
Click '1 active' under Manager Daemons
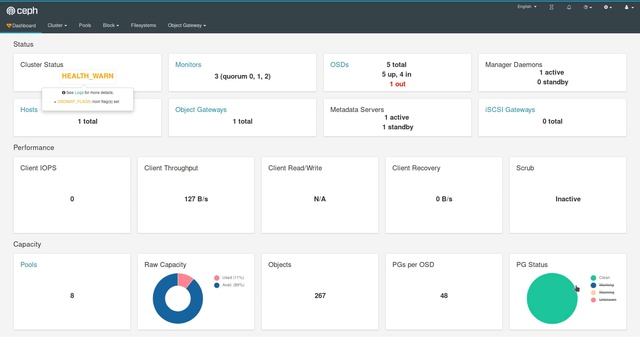point(551,72)
